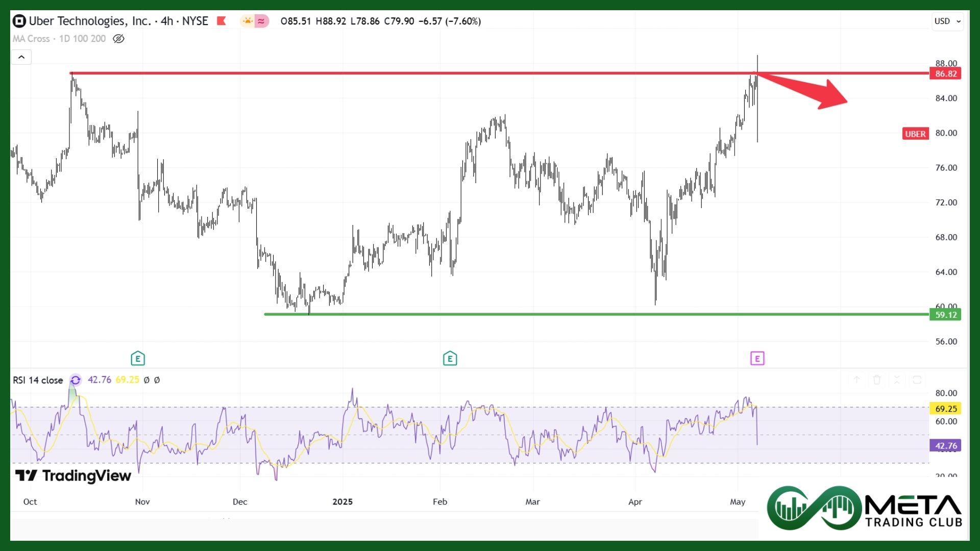The image size is (980, 551).
Task: Click the 2025 label on time axis
Action: [x=342, y=502]
